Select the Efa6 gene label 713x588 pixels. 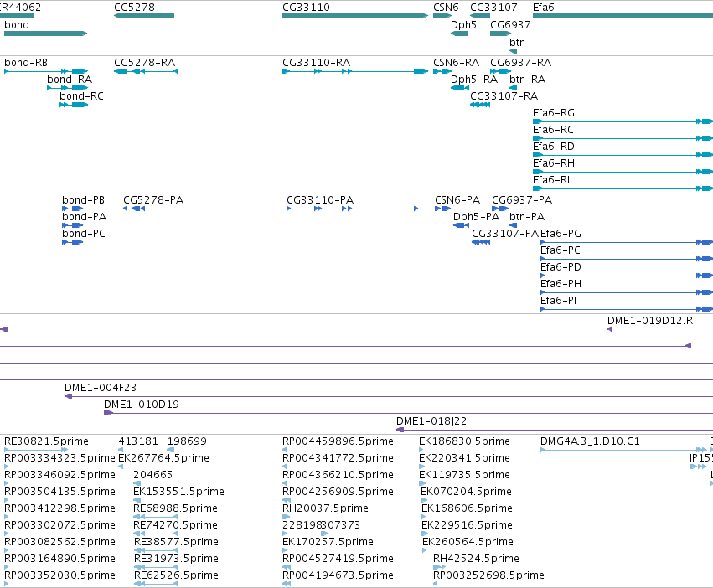(544, 8)
